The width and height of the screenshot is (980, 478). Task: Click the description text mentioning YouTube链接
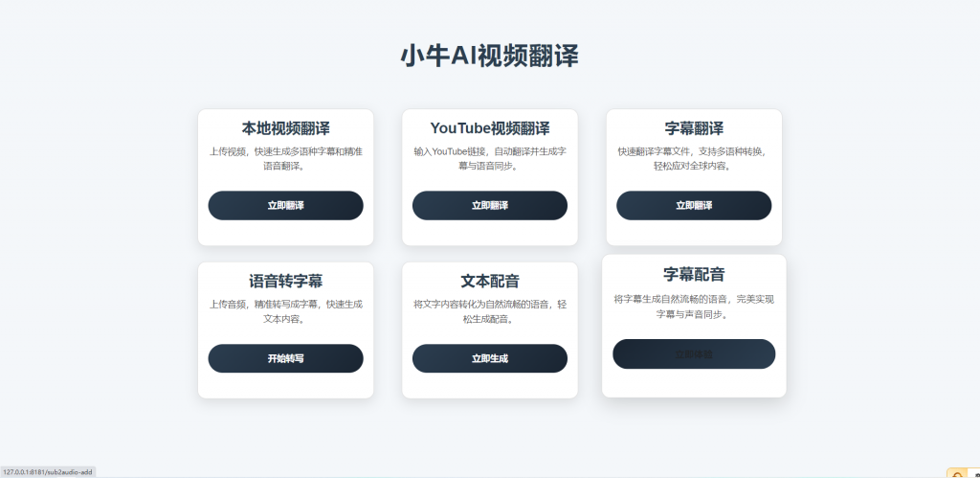coord(490,159)
